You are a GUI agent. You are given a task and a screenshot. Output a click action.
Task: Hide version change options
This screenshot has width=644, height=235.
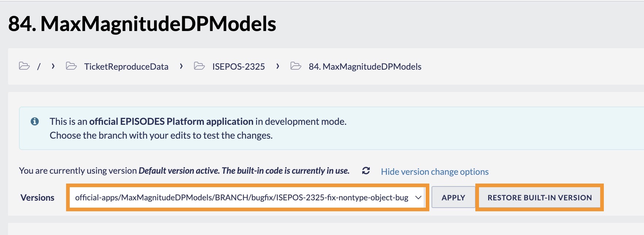point(434,172)
